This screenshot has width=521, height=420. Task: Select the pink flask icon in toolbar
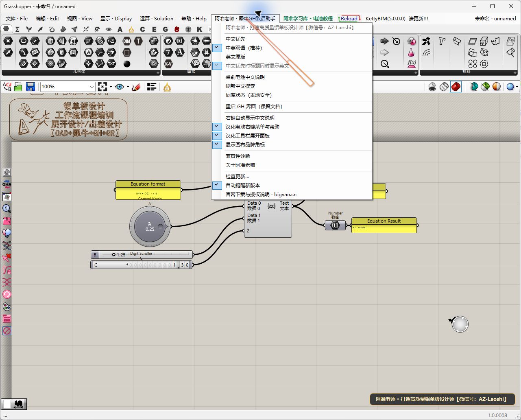pyautogui.click(x=411, y=52)
